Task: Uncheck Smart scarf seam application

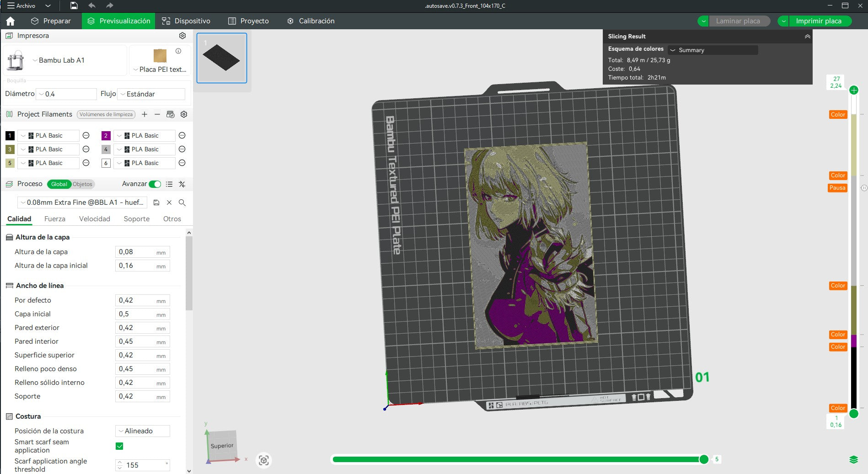Action: tap(119, 446)
